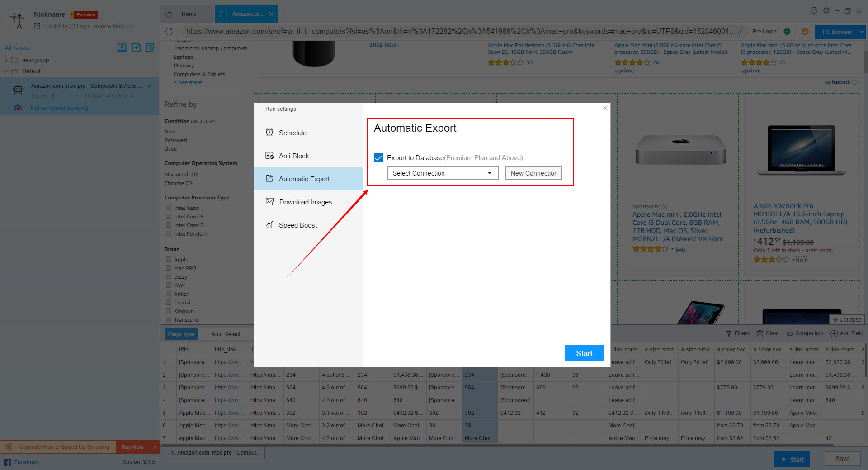Check the Apple brand filter
This screenshot has width=868, height=470.
(x=168, y=259)
